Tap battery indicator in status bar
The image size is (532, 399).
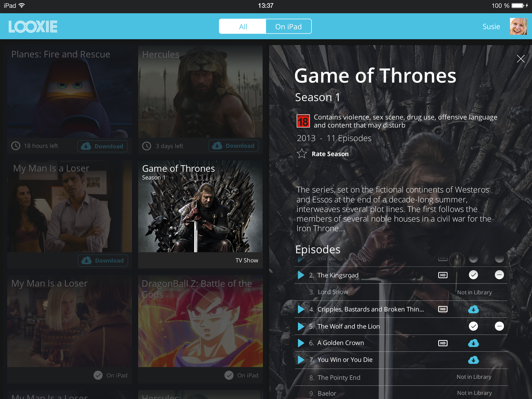click(x=518, y=5)
